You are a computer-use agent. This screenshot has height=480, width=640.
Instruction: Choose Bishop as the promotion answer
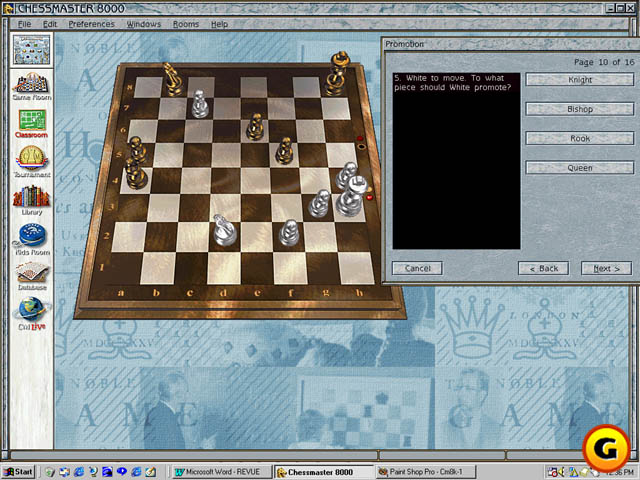[x=580, y=109]
